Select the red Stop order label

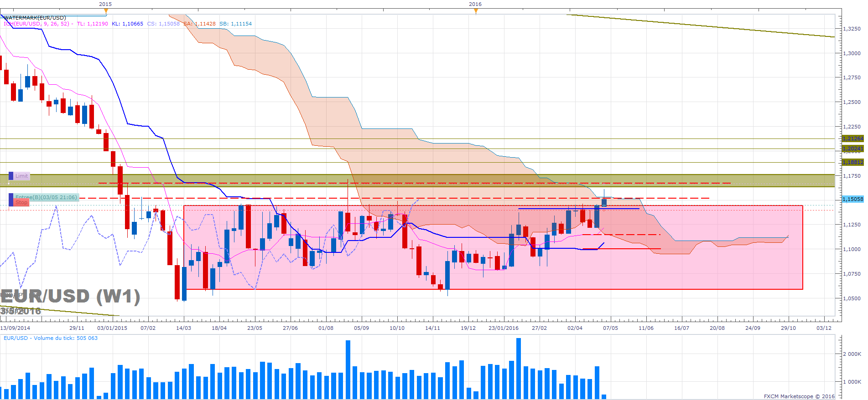[21, 203]
